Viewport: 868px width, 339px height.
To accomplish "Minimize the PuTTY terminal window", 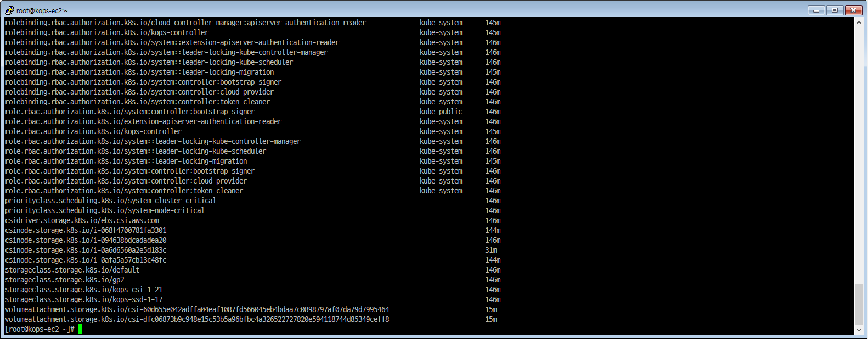I will [x=816, y=10].
